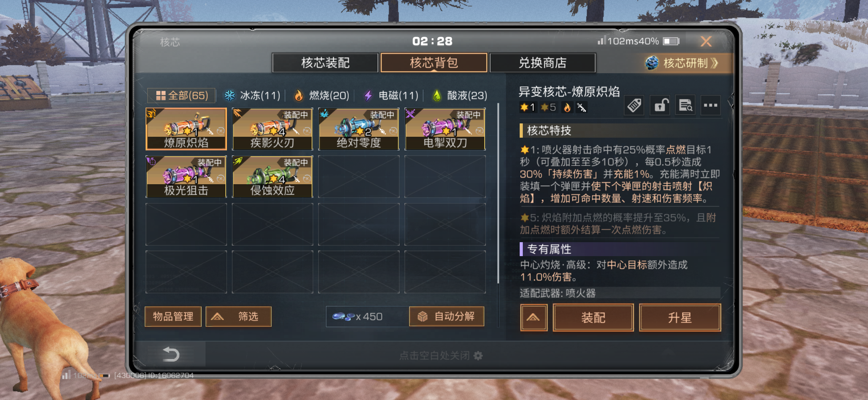This screenshot has width=868, height=400.
Task: Open the core details search icon
Action: (x=685, y=105)
